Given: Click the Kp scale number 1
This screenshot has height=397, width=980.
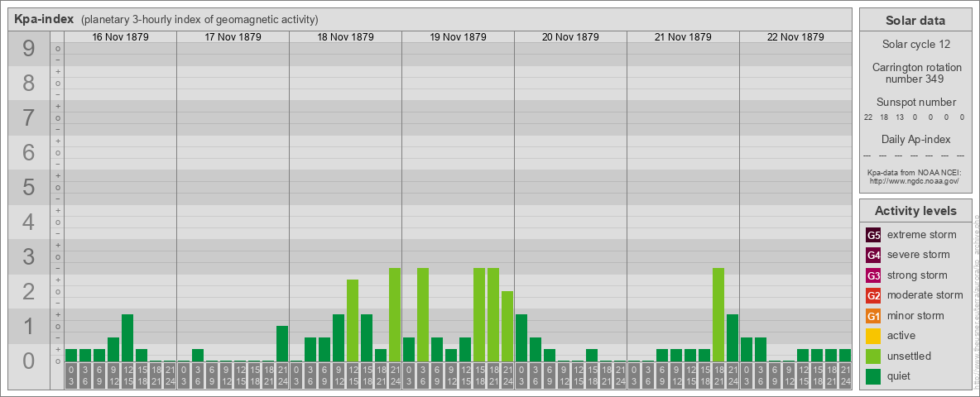Looking at the screenshot, I should click(x=29, y=326).
